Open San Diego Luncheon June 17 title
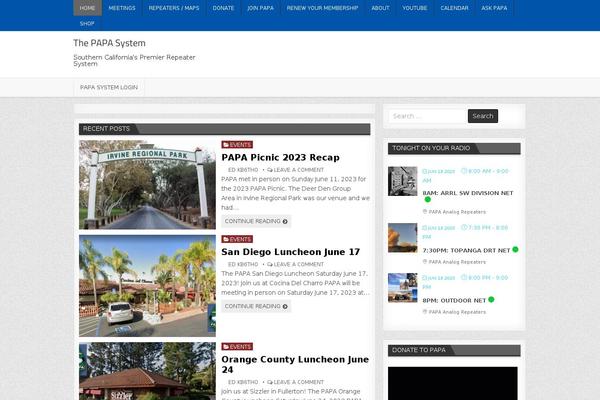Viewport: 600px width, 400px height. [x=291, y=252]
